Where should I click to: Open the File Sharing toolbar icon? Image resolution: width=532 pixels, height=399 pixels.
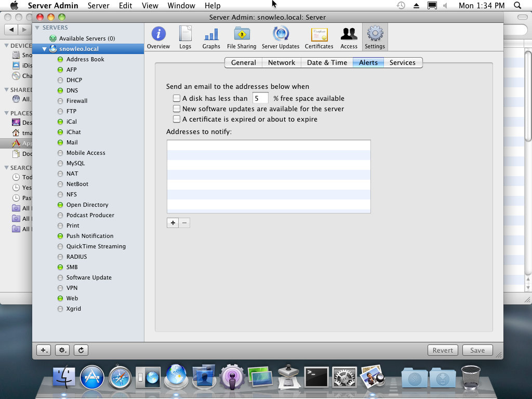[242, 37]
